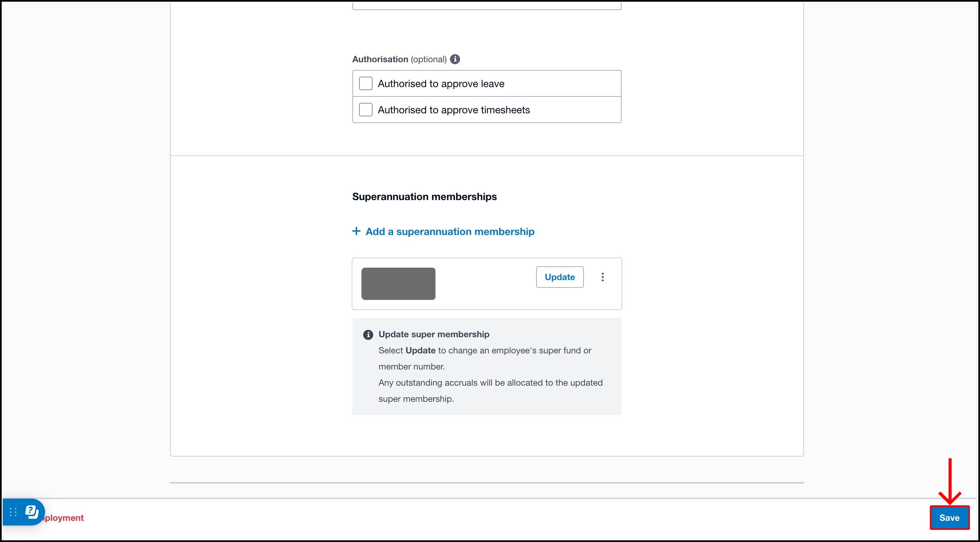Click the 'Authorisation (optional)' field label
This screenshot has width=980, height=542.
399,59
